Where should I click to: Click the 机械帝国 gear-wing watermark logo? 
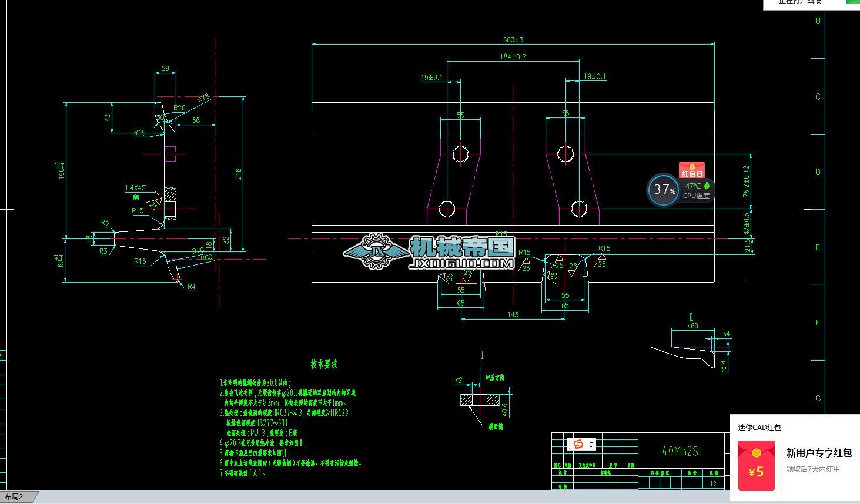(375, 252)
